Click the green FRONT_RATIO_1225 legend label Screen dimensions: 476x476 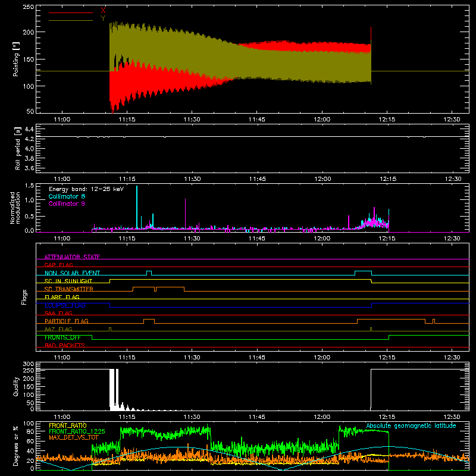(x=77, y=431)
